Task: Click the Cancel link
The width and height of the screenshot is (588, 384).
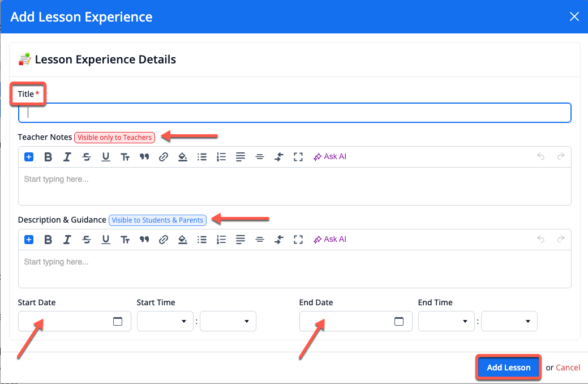Action: (568, 368)
